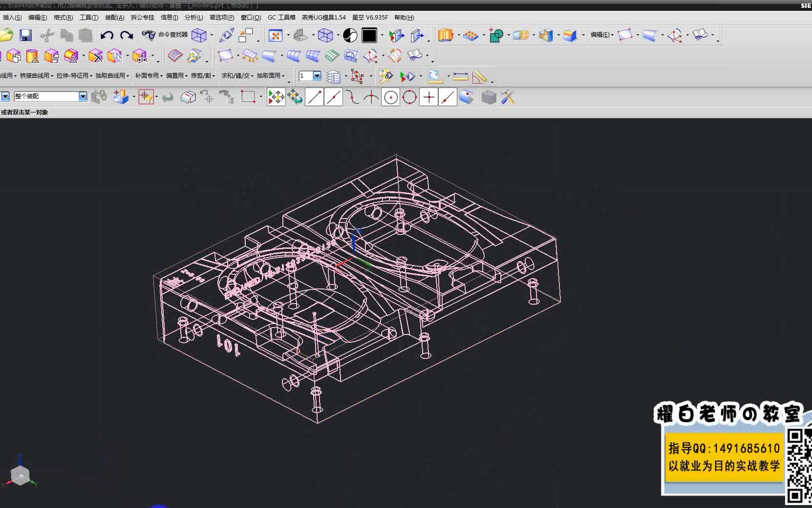This screenshot has width=812, height=508.
Task: Click the Fit view icon
Action: [276, 35]
